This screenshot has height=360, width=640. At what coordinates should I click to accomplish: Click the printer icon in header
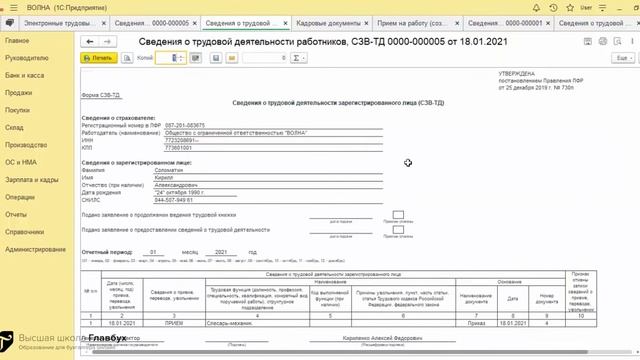pos(603,41)
